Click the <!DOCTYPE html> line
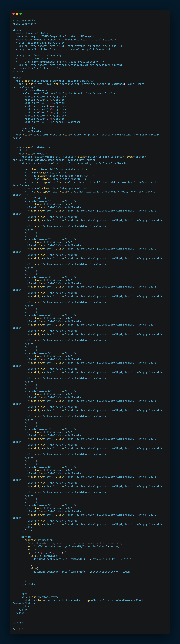The height and width of the screenshot is (644, 180). pos(24,21)
